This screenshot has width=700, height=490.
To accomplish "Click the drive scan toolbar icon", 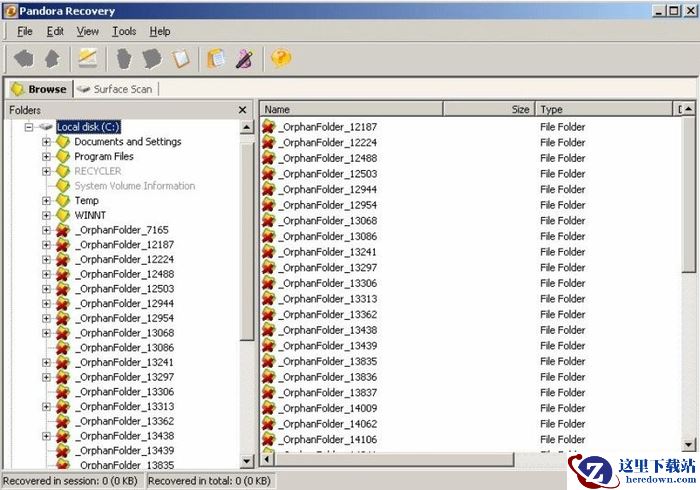I will [x=88, y=58].
